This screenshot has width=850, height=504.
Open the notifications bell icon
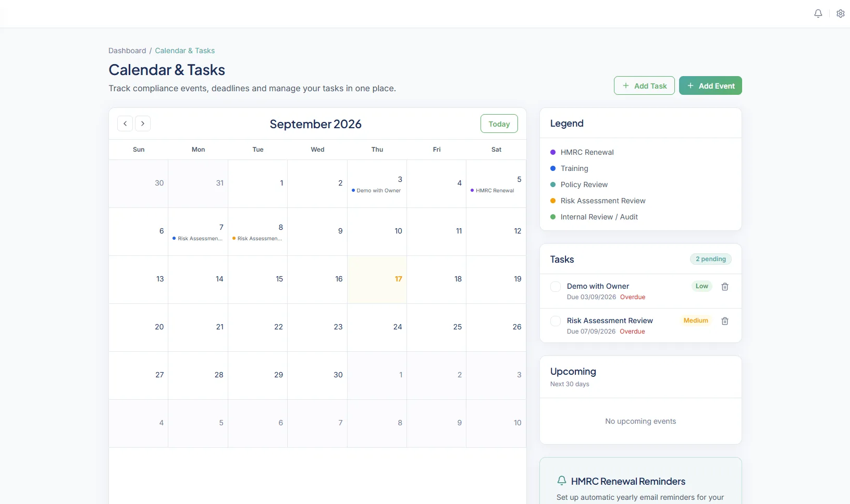click(818, 14)
